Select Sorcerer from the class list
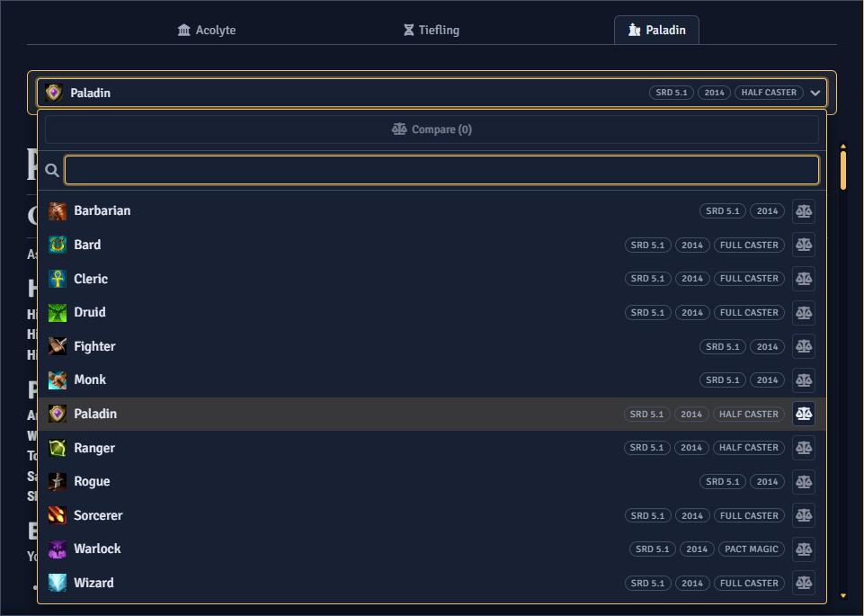The image size is (864, 616). [x=432, y=515]
